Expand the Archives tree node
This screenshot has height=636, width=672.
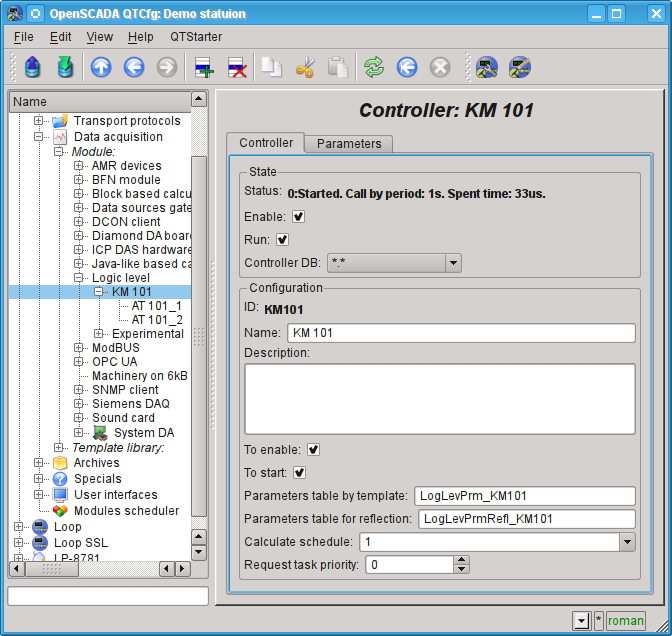pyautogui.click(x=39, y=463)
